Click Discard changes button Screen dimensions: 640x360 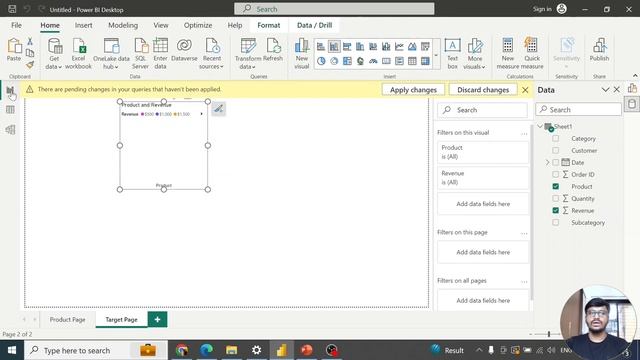483,90
